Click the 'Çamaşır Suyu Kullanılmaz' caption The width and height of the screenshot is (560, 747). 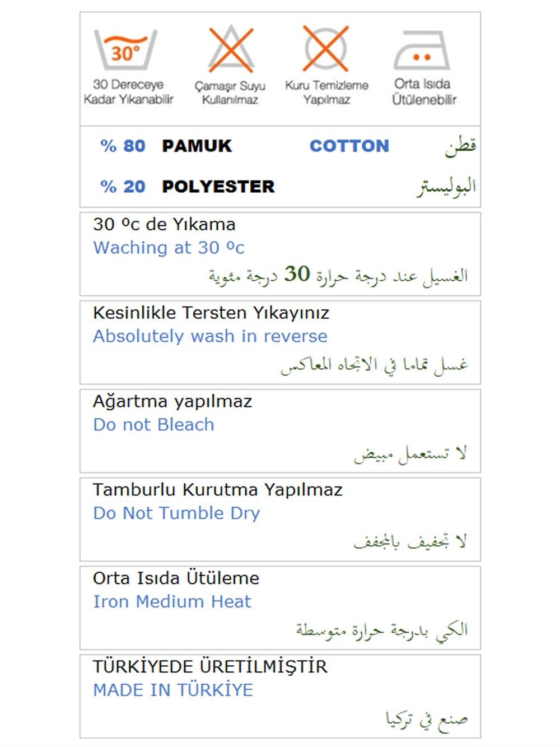point(230,93)
